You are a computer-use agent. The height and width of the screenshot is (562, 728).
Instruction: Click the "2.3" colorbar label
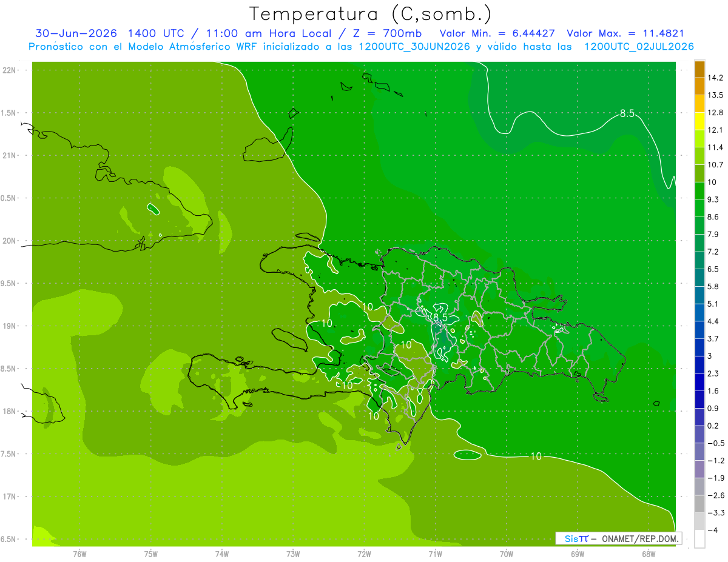(714, 373)
